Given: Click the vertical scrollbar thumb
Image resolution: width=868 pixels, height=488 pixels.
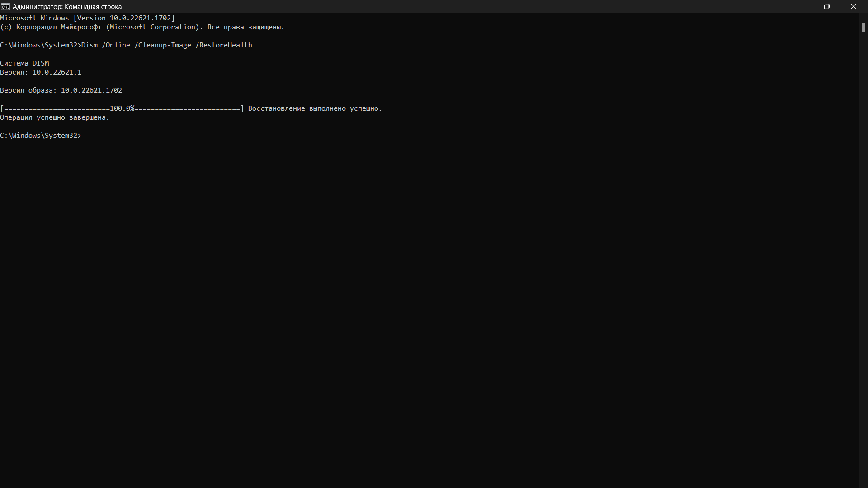Looking at the screenshot, I should [x=863, y=27].
